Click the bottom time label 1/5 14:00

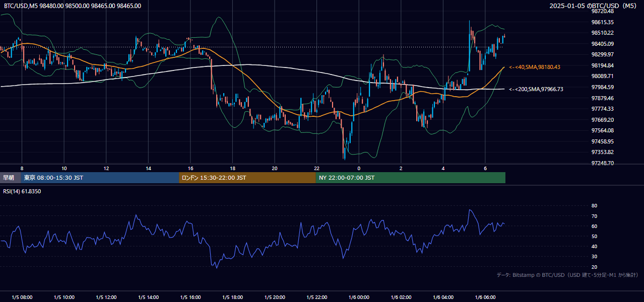click(x=148, y=297)
